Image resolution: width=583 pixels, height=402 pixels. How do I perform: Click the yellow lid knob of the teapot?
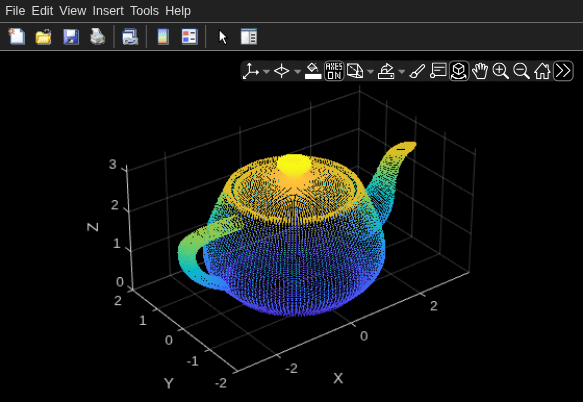coord(294,165)
